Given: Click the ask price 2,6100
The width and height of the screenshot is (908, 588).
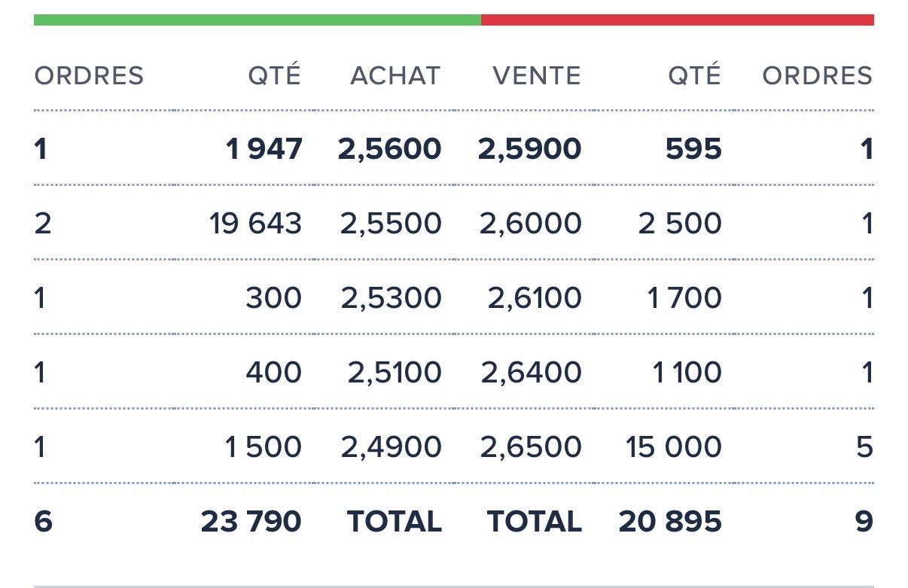Looking at the screenshot, I should click(535, 298).
